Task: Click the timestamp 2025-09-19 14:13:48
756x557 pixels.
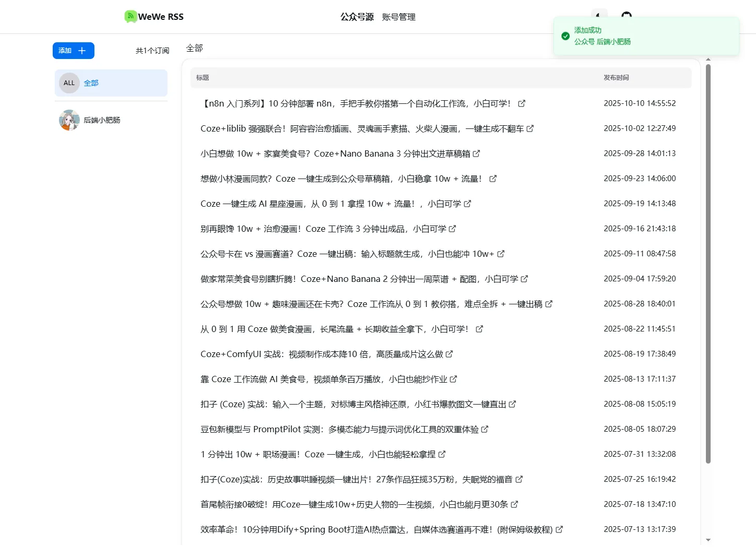Action: 640,204
